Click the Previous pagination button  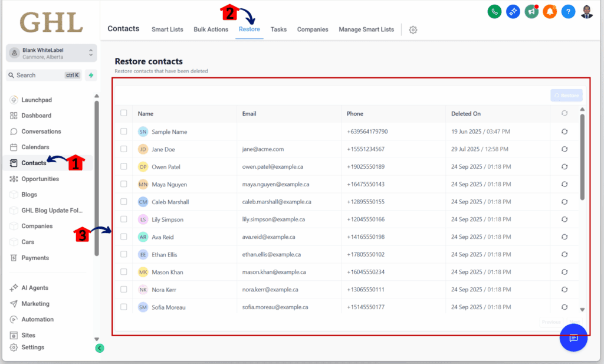[551, 322]
